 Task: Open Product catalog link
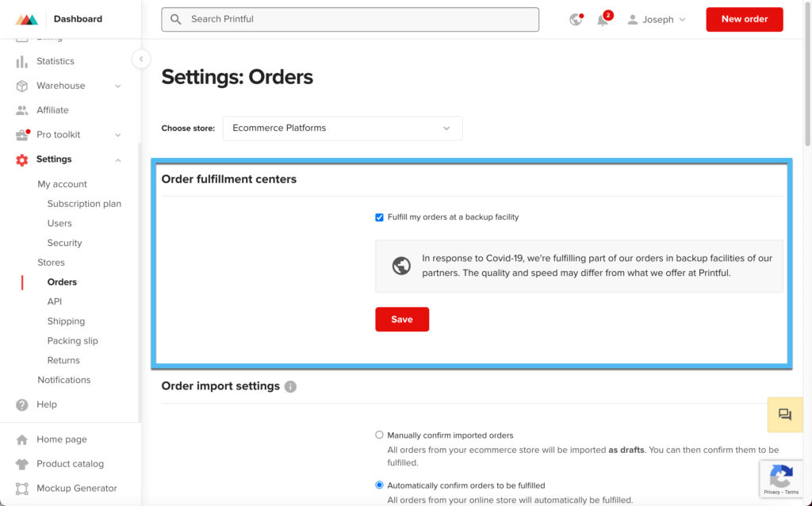click(x=70, y=464)
